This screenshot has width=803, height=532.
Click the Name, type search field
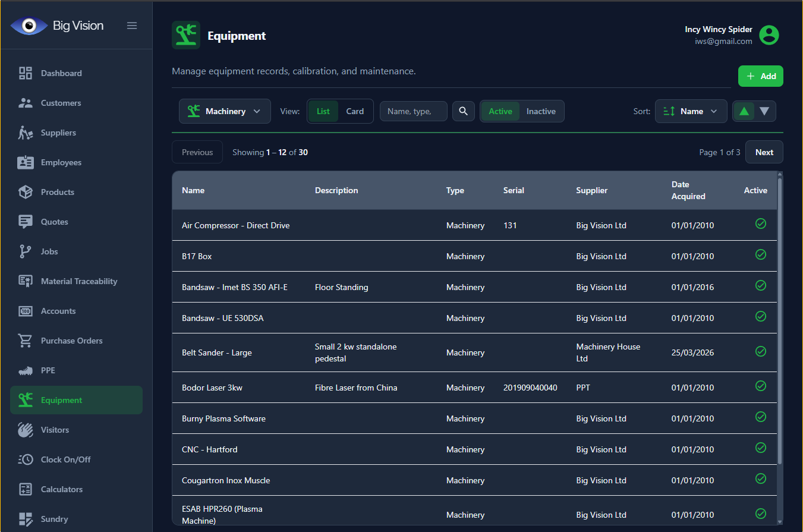click(x=413, y=111)
